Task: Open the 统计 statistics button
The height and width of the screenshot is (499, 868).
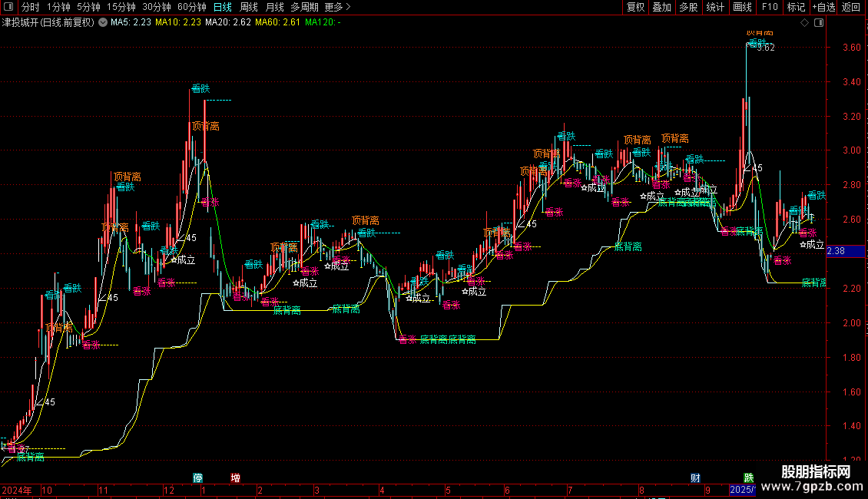Action: (x=714, y=7)
